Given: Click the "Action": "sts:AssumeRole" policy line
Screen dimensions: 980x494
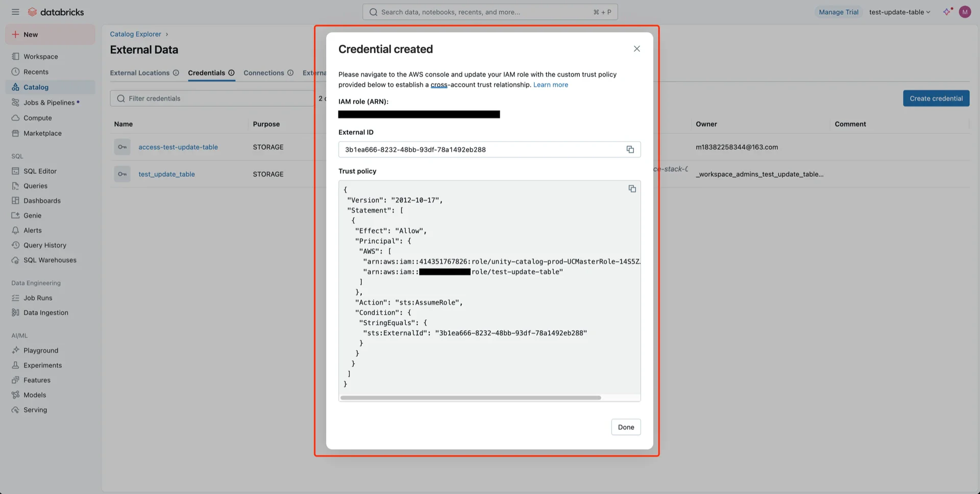Looking at the screenshot, I should (409, 302).
